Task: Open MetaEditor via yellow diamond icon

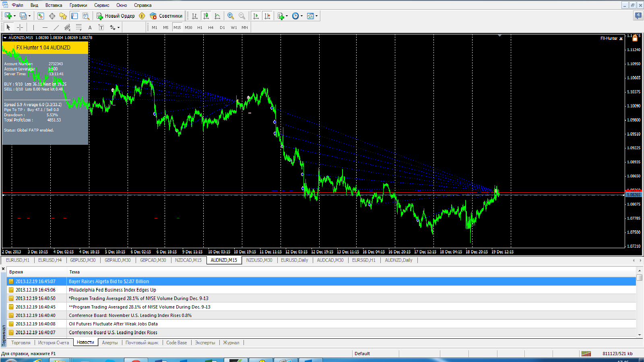Action: click(x=142, y=16)
